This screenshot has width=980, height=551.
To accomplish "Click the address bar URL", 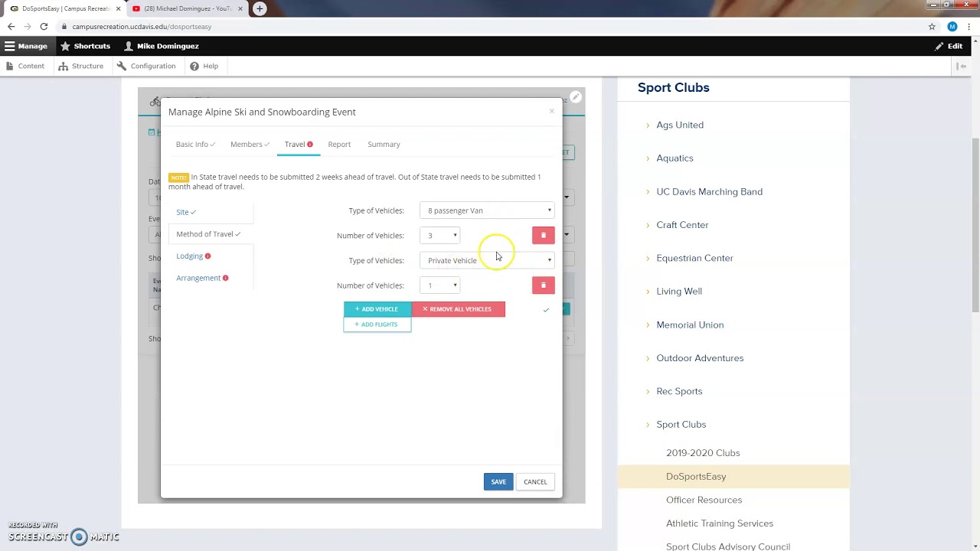I will (142, 26).
